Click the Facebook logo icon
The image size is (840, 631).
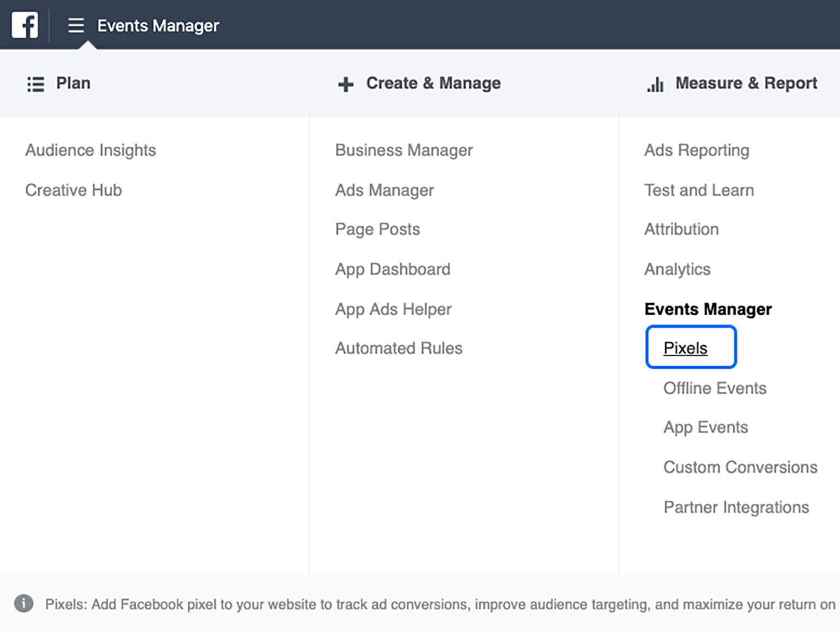point(25,25)
